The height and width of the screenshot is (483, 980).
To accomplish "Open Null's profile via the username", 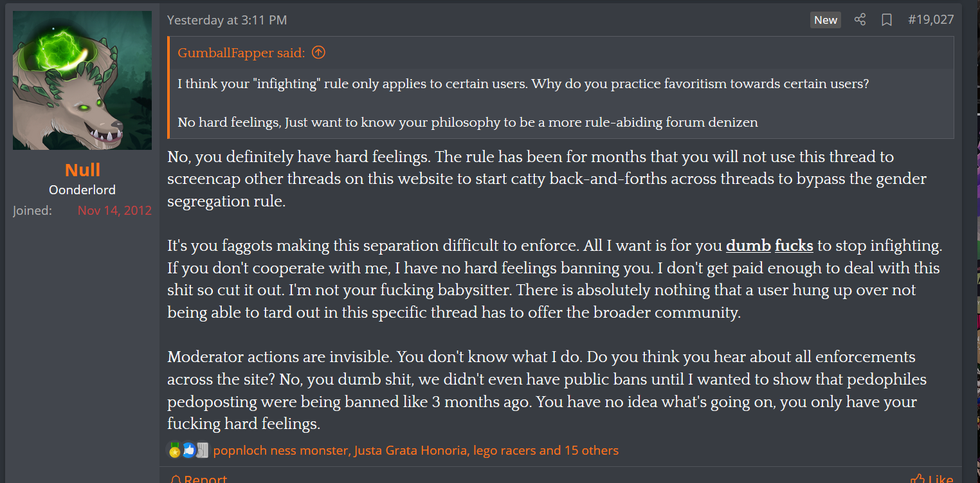I will pyautogui.click(x=82, y=170).
